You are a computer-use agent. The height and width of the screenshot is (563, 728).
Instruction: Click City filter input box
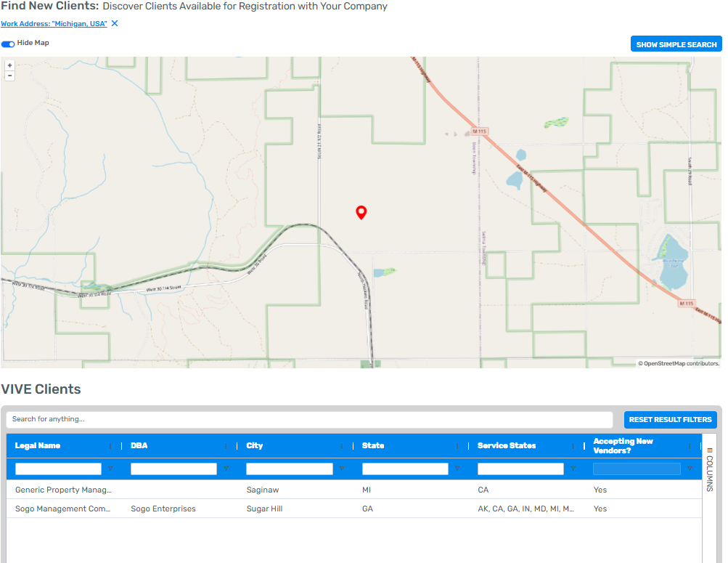pyautogui.click(x=290, y=469)
